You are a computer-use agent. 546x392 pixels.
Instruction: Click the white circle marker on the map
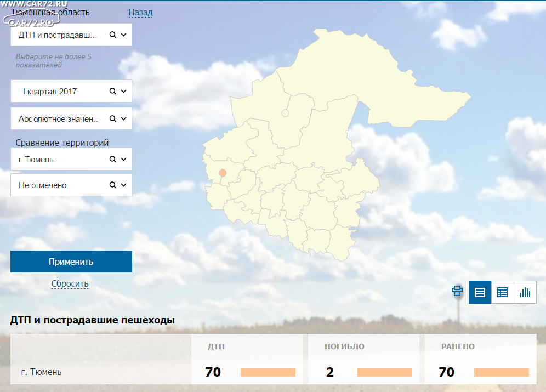[x=285, y=113]
